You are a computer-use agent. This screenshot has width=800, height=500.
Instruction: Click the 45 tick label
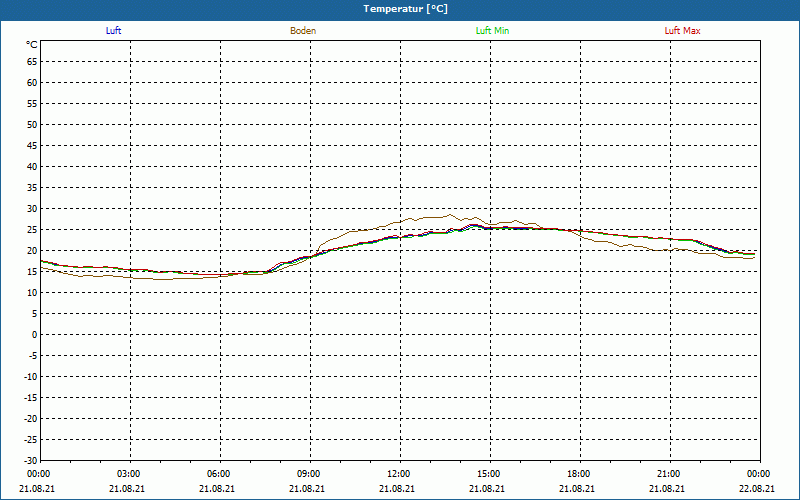tap(32, 145)
